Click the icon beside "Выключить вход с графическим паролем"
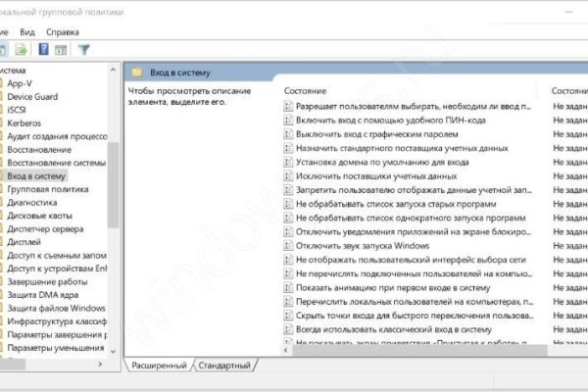The image size is (588, 392). 287,133
